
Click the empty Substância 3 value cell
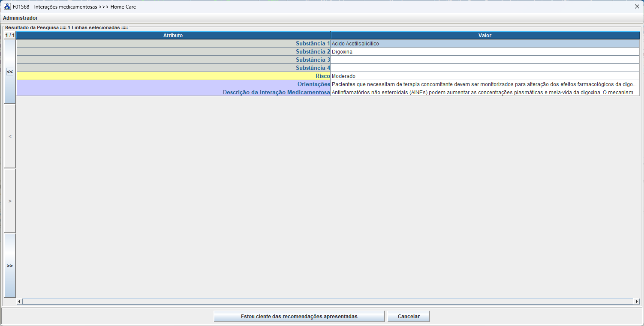click(485, 60)
